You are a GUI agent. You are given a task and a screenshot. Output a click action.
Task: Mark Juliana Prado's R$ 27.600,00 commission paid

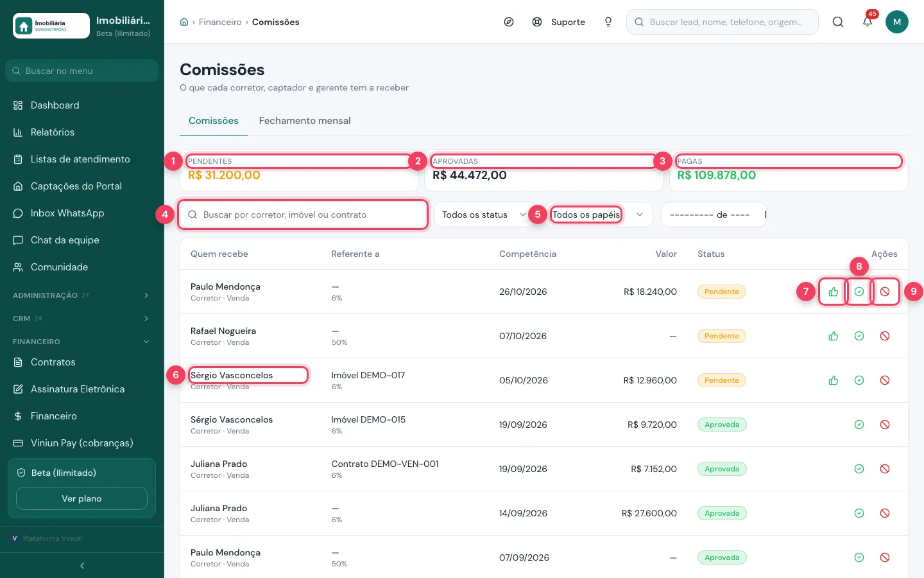(x=859, y=513)
